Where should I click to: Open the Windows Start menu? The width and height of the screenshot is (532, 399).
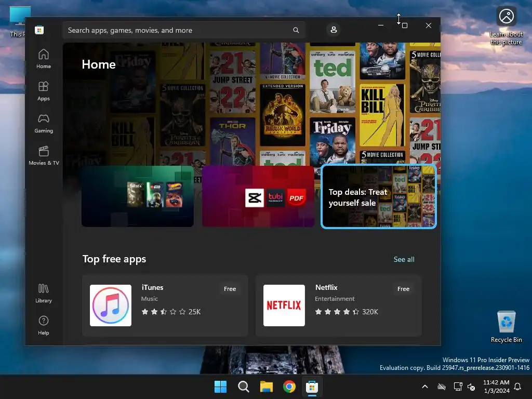pos(220,387)
